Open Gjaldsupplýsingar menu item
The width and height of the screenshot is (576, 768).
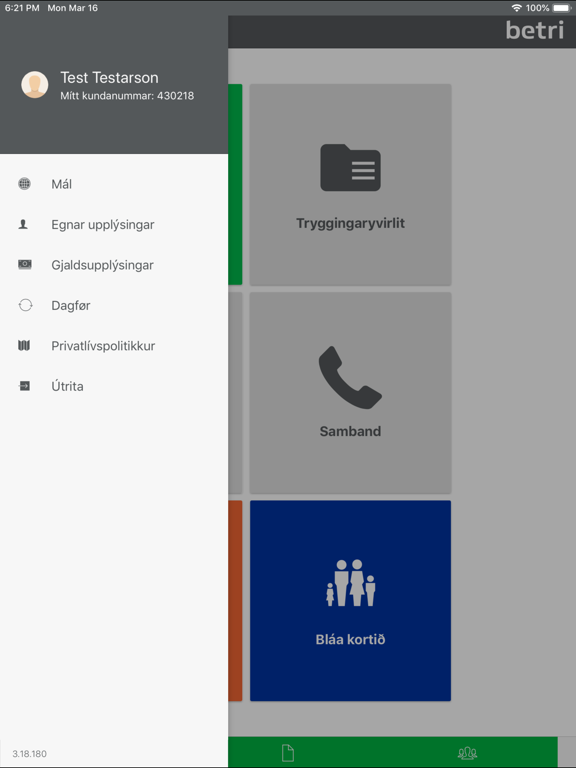coord(114,265)
